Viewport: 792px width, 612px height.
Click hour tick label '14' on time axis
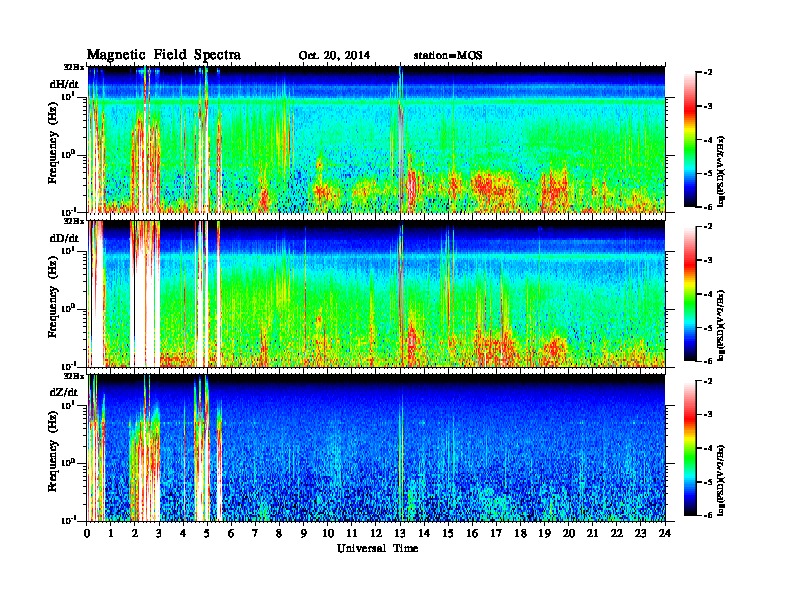click(x=424, y=534)
